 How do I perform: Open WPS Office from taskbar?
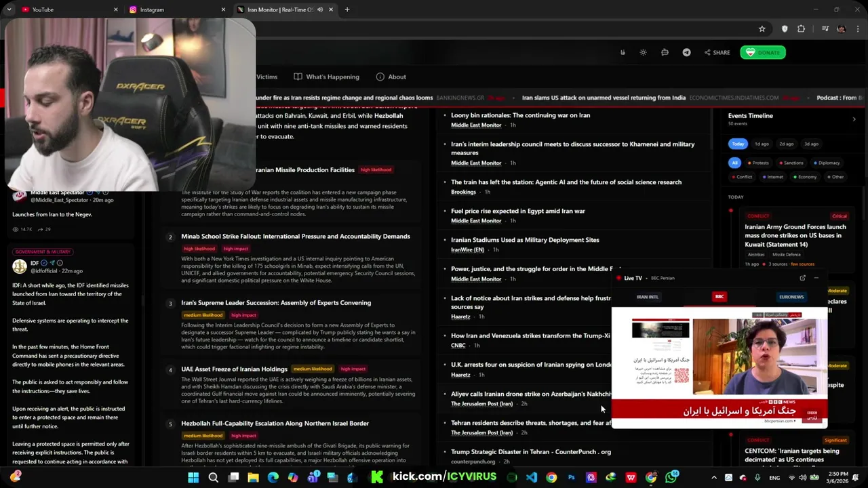(x=631, y=477)
